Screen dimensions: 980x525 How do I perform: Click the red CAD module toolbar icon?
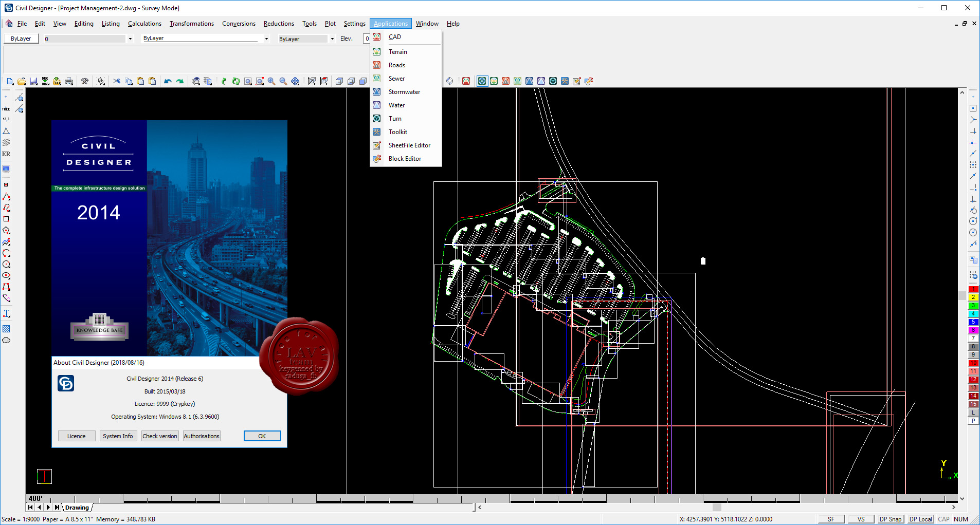click(466, 81)
